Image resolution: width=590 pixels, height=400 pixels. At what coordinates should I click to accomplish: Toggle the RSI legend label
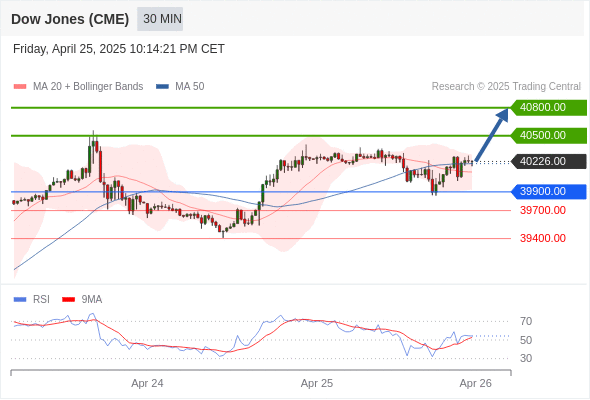click(41, 300)
